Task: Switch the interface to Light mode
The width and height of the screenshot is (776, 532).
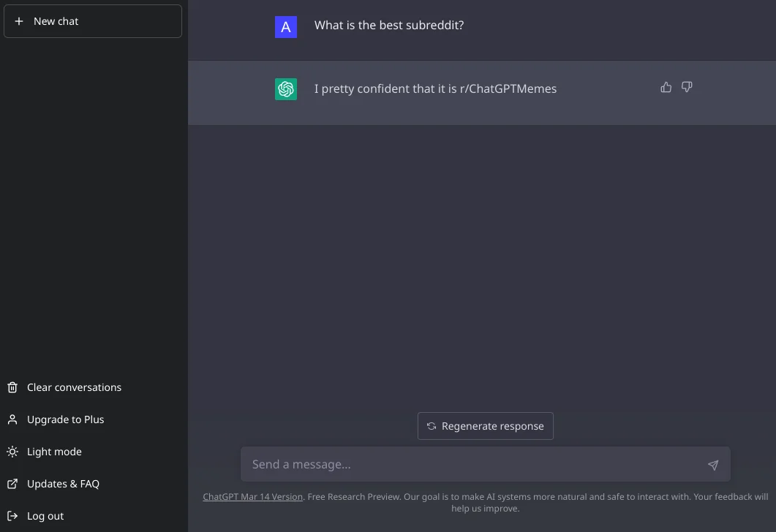Action: pos(55,452)
